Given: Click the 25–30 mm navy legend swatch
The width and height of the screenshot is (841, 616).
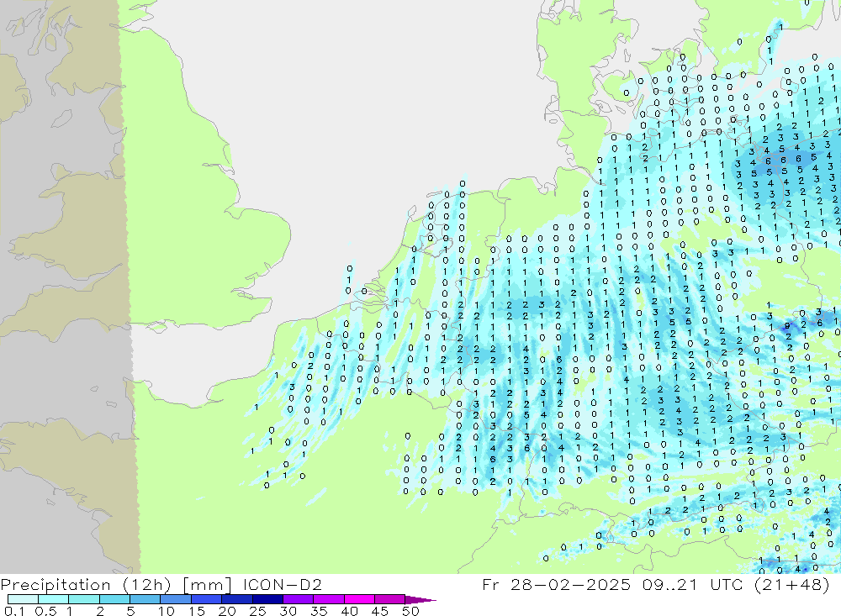Looking at the screenshot, I should point(267,599).
